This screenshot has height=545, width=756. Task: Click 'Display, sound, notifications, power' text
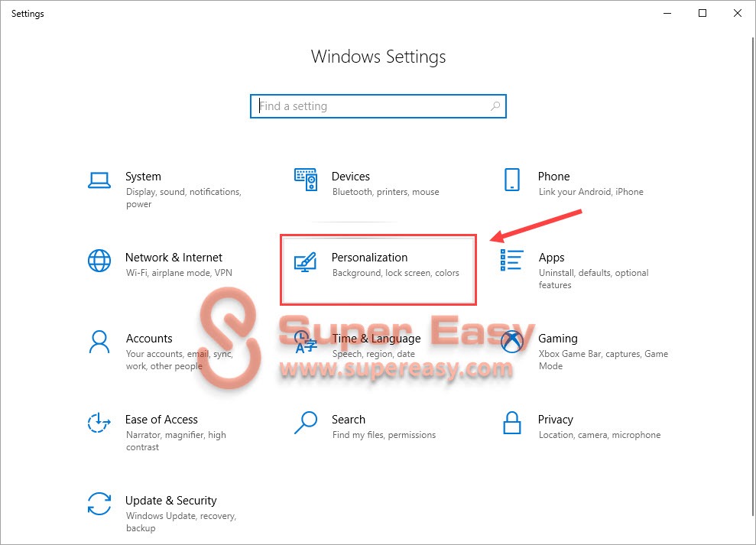[183, 198]
